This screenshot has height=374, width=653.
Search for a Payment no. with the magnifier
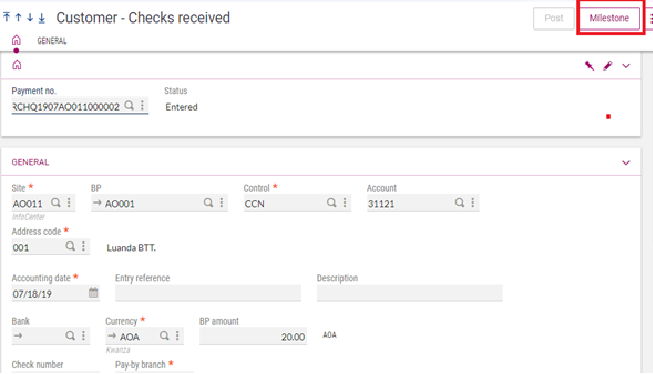tap(130, 105)
